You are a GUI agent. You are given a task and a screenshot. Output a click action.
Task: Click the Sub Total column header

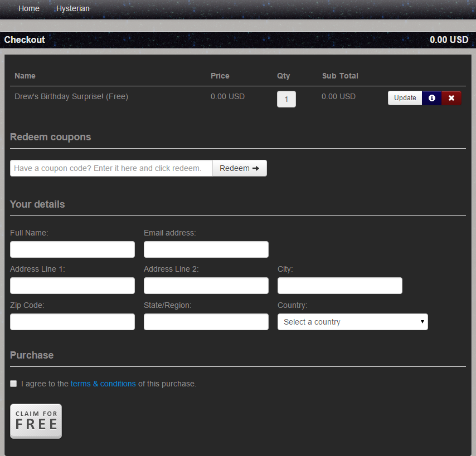coord(340,76)
